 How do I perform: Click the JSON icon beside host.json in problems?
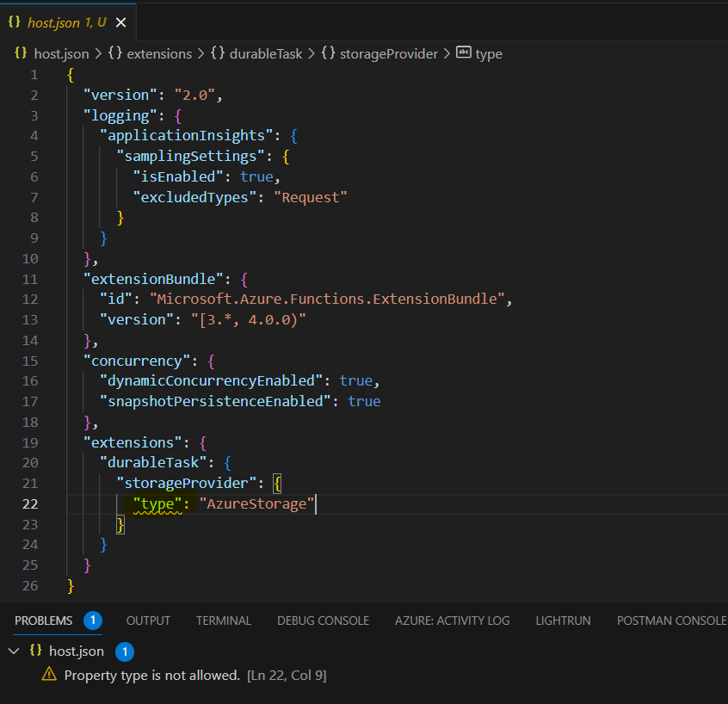pyautogui.click(x=36, y=650)
